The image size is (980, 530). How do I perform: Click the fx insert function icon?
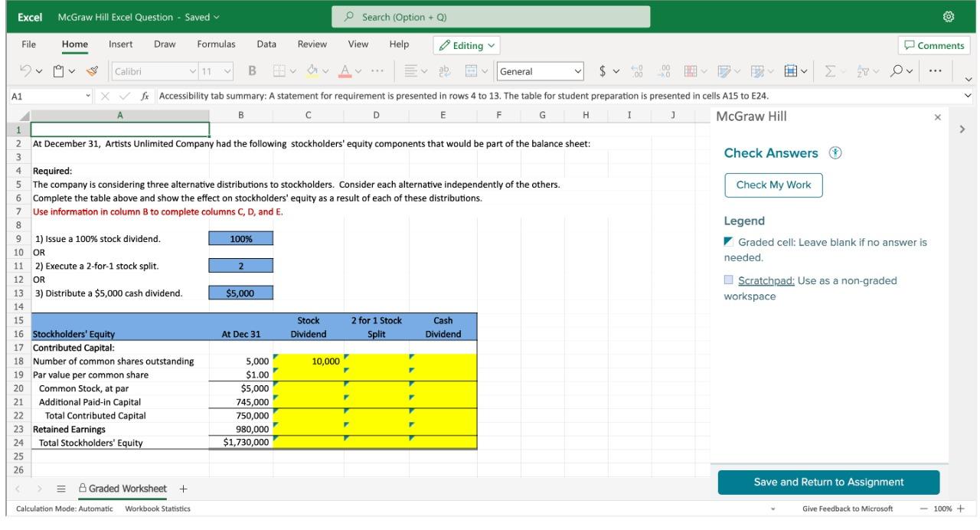(144, 97)
